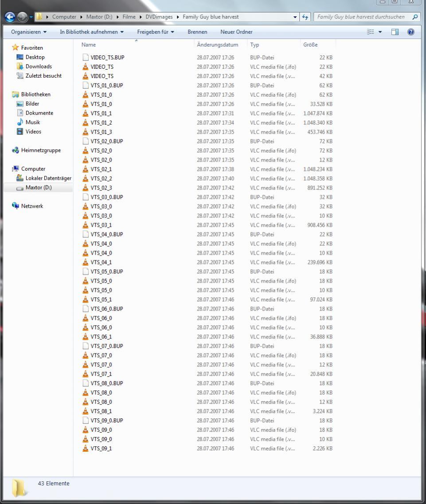426x504 pixels.
Task: Open the Organisieren menu
Action: point(29,32)
